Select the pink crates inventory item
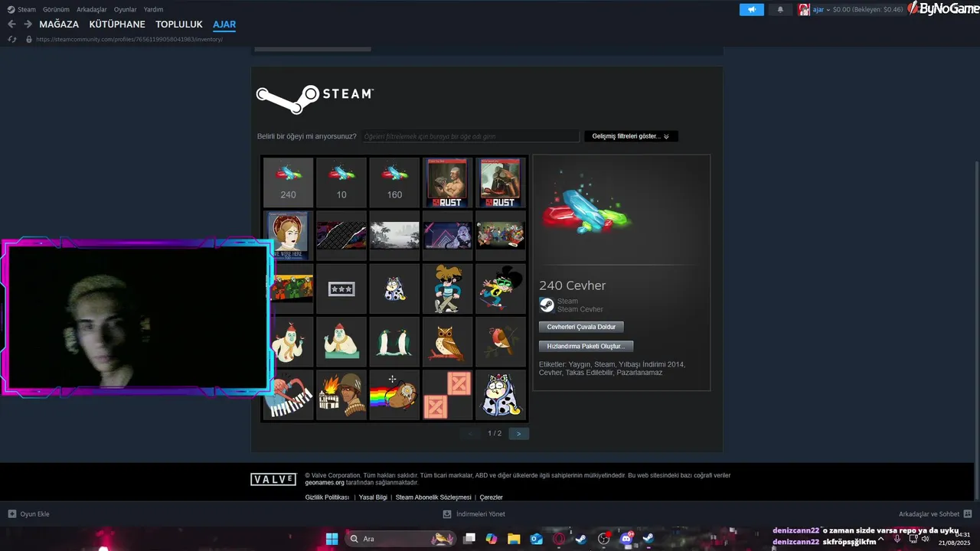This screenshot has height=551, width=980. click(x=447, y=395)
